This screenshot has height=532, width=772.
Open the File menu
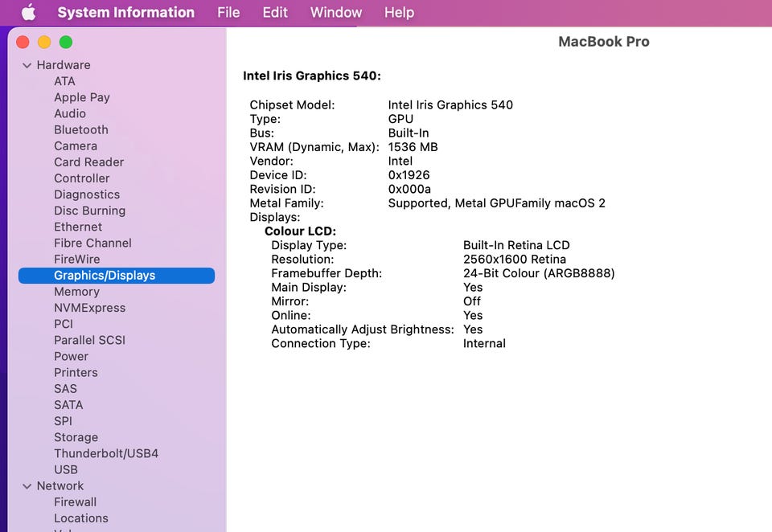(x=228, y=12)
